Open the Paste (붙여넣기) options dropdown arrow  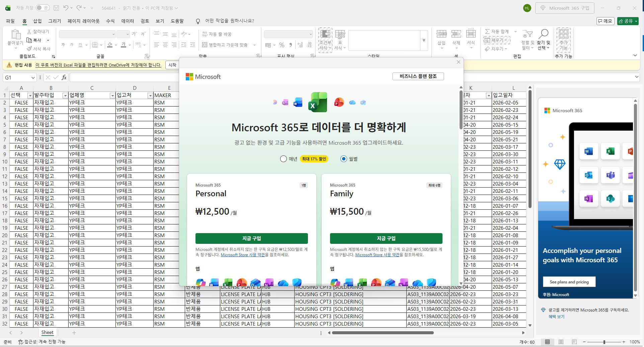point(15,48)
